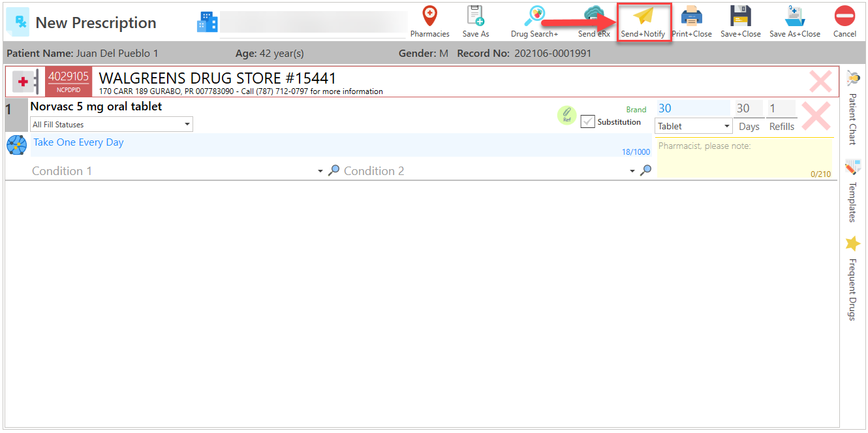Open the Frequent Drugs side tab
The height and width of the screenshot is (433, 868).
coord(852,279)
